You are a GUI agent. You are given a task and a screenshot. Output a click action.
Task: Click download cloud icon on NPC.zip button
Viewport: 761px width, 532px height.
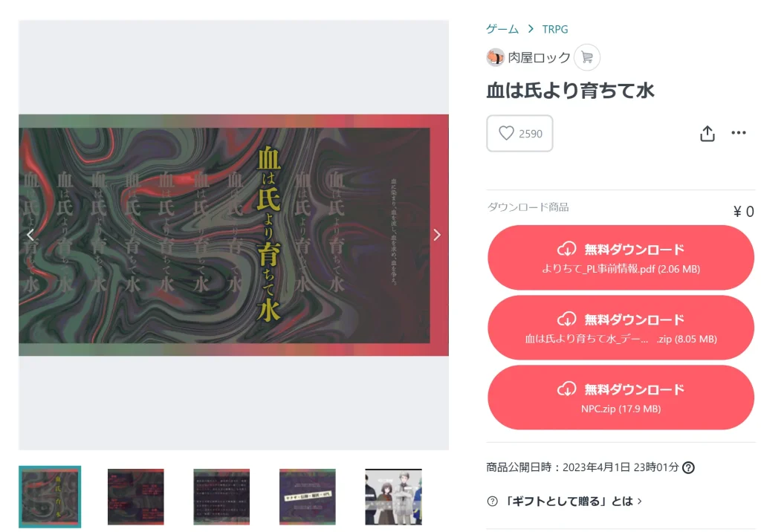click(566, 389)
